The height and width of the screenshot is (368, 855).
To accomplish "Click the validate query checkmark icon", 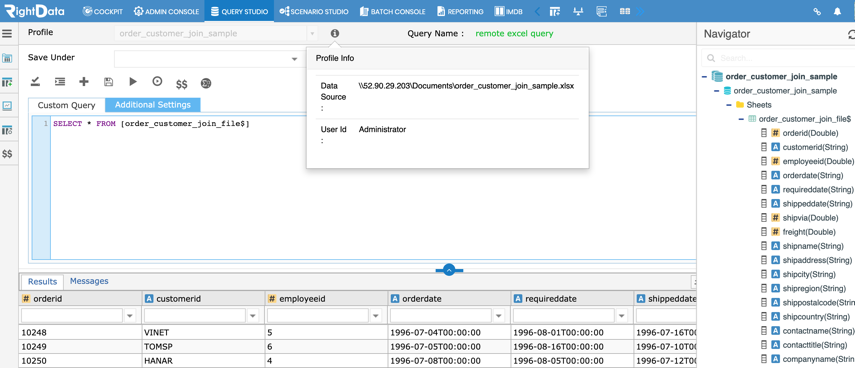I will coord(35,82).
